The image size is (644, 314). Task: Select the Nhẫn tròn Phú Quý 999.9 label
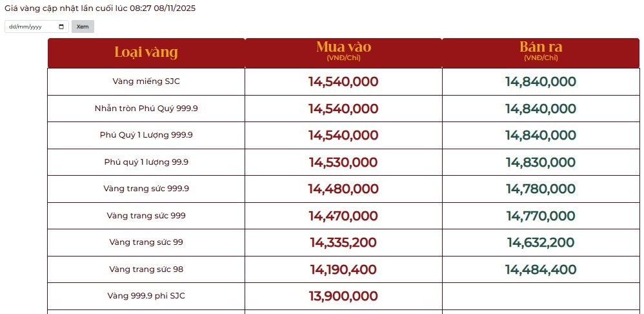pos(146,109)
